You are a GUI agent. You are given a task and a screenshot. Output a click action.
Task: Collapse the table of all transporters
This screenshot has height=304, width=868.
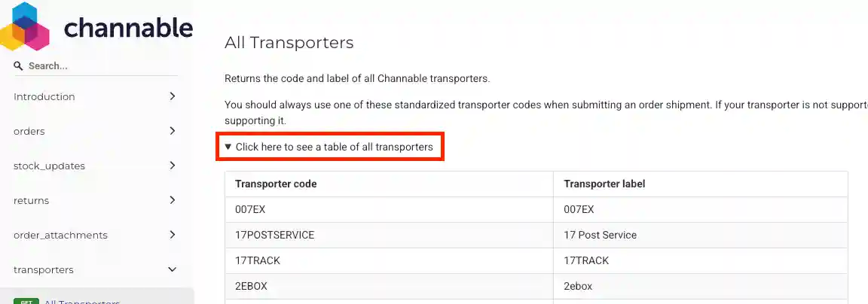point(329,147)
